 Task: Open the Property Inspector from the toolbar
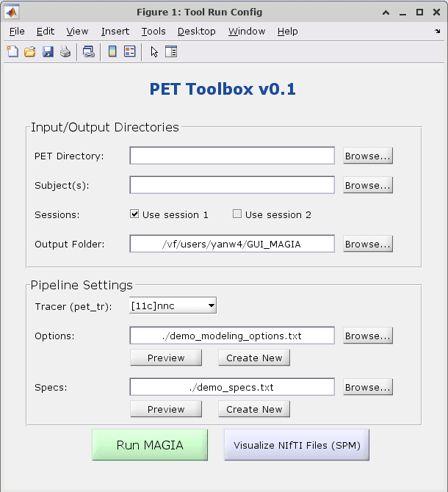(x=172, y=51)
